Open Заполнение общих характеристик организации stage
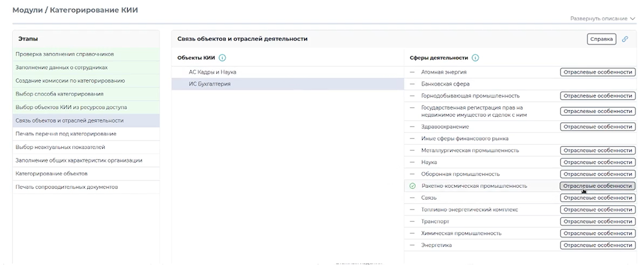 (86, 161)
